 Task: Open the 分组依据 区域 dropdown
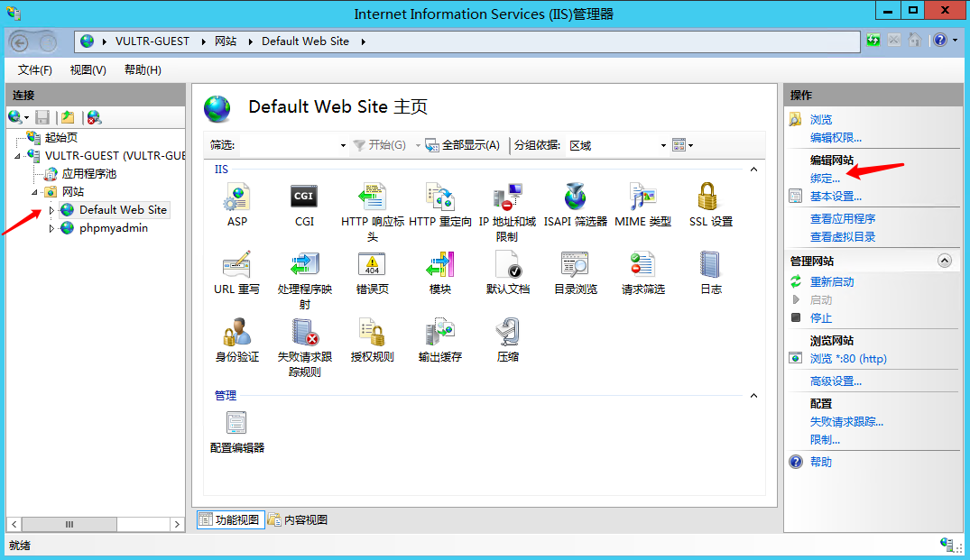tap(663, 145)
